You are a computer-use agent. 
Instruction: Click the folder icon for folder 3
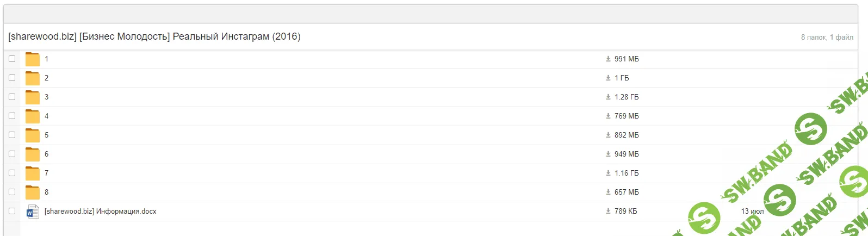click(x=33, y=97)
